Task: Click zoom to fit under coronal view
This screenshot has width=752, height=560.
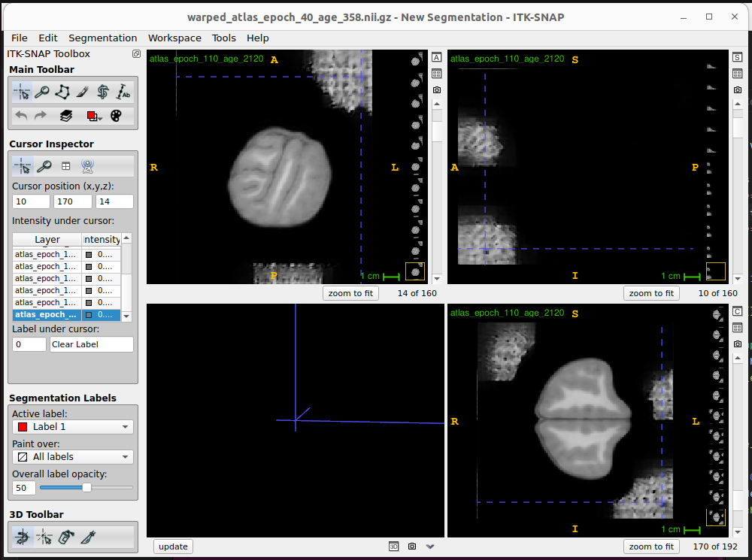Action: point(651,546)
